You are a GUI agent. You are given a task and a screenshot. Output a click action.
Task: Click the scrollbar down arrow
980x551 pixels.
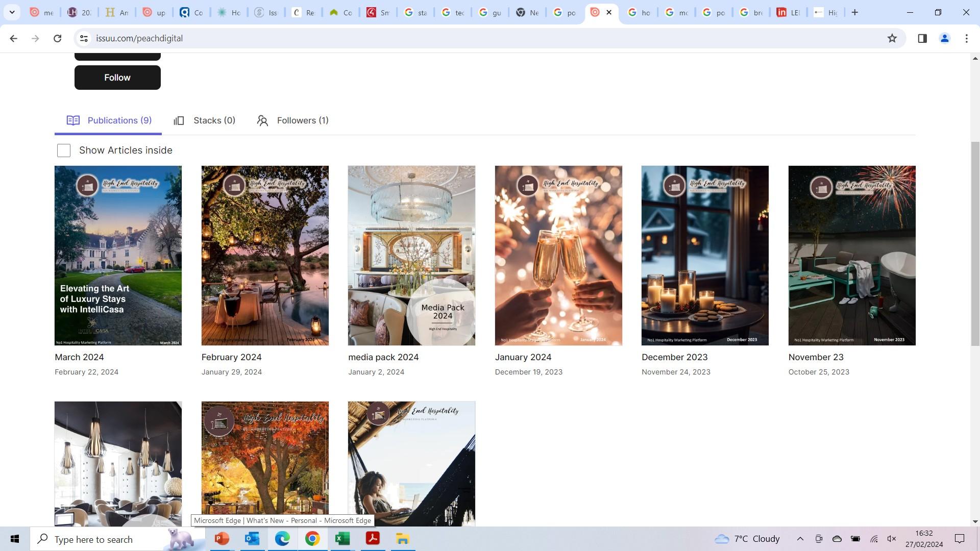click(975, 521)
